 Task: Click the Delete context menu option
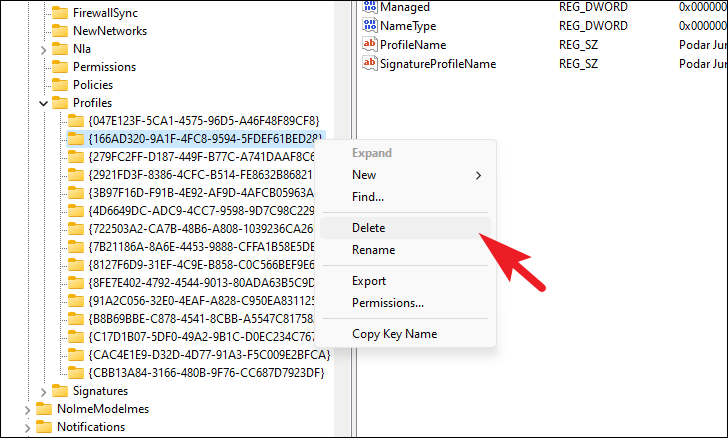click(x=368, y=227)
